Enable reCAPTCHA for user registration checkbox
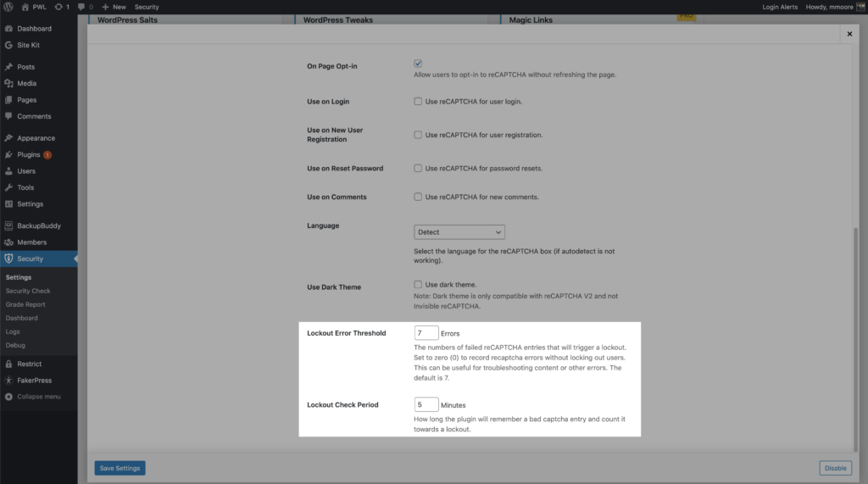Viewport: 868px width, 484px height. coord(418,135)
